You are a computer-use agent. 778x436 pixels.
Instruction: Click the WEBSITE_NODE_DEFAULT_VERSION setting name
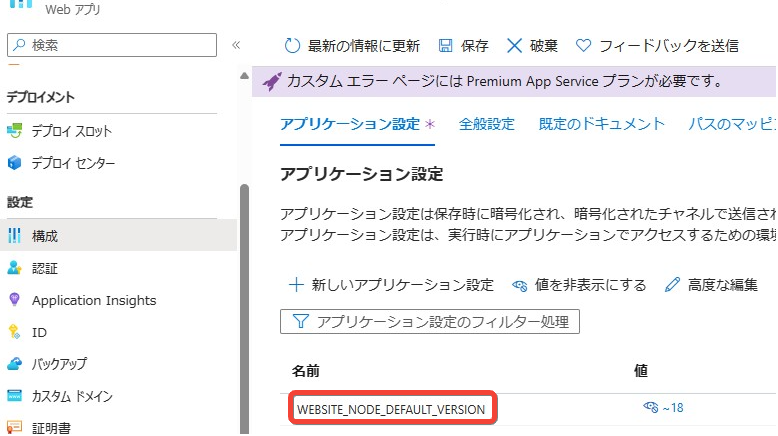[391, 409]
